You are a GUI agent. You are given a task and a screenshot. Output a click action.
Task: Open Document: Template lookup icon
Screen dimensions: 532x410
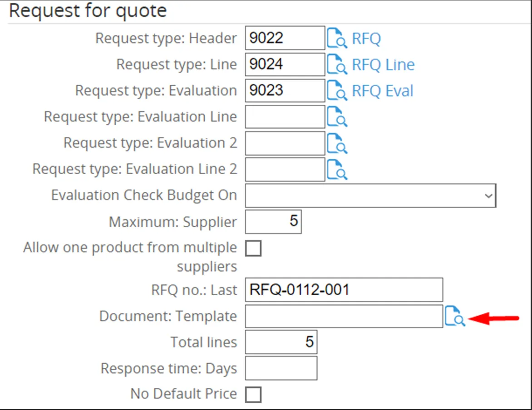[x=454, y=316]
